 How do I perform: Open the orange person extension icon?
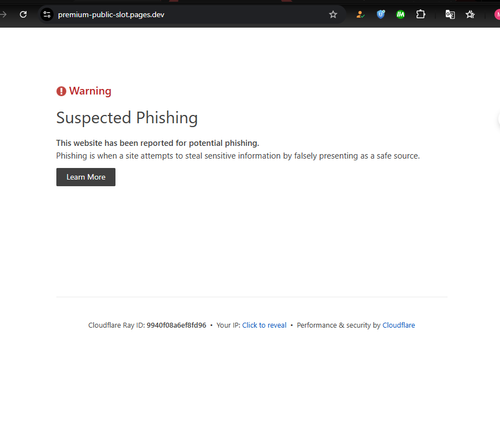pos(360,15)
